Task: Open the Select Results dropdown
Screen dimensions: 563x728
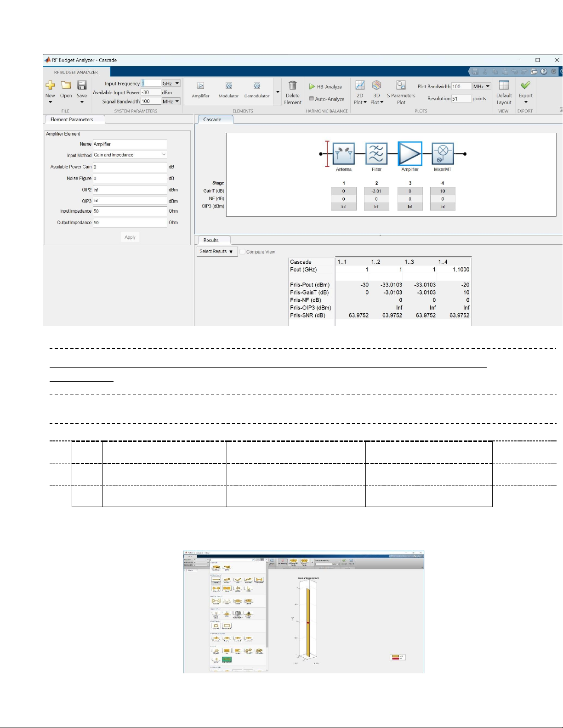Action: click(216, 252)
